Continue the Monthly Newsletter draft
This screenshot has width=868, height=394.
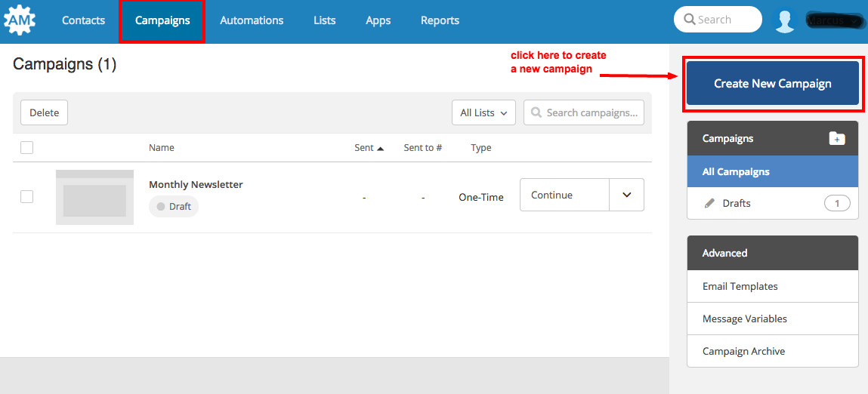[x=564, y=195]
